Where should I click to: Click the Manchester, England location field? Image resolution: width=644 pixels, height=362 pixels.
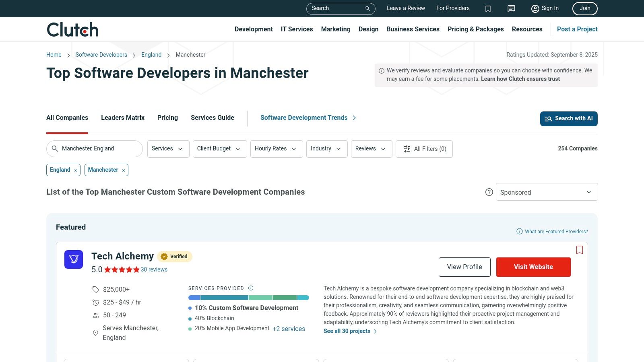[95, 149]
